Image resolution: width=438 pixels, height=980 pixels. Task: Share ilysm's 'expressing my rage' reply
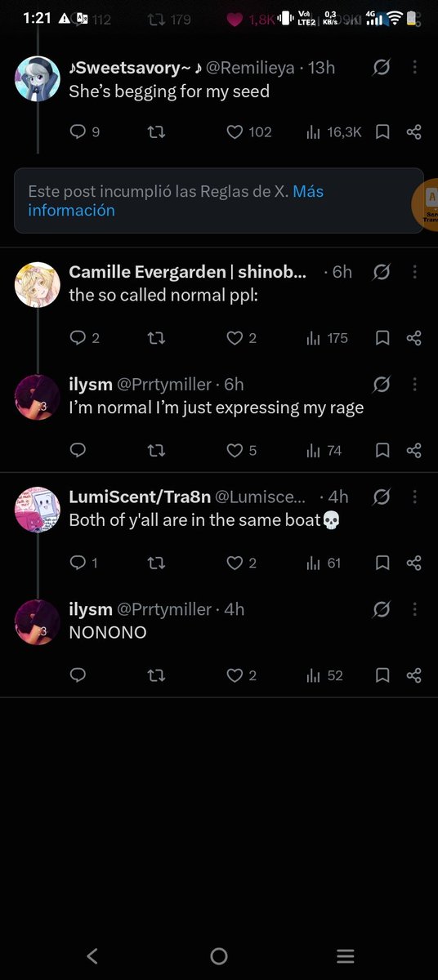point(414,450)
